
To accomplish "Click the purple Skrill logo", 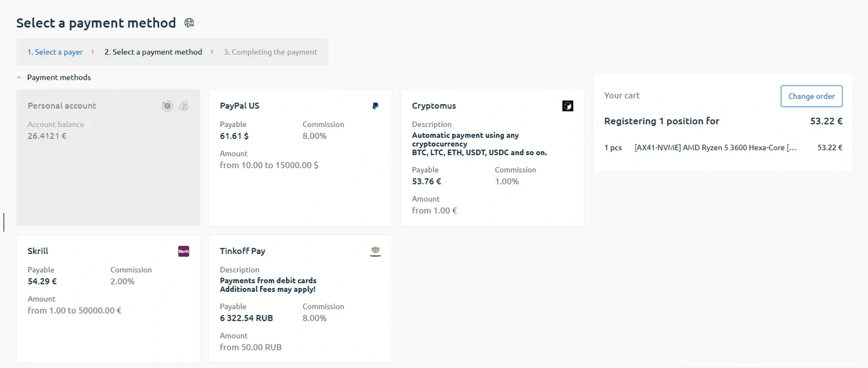I will click(183, 251).
